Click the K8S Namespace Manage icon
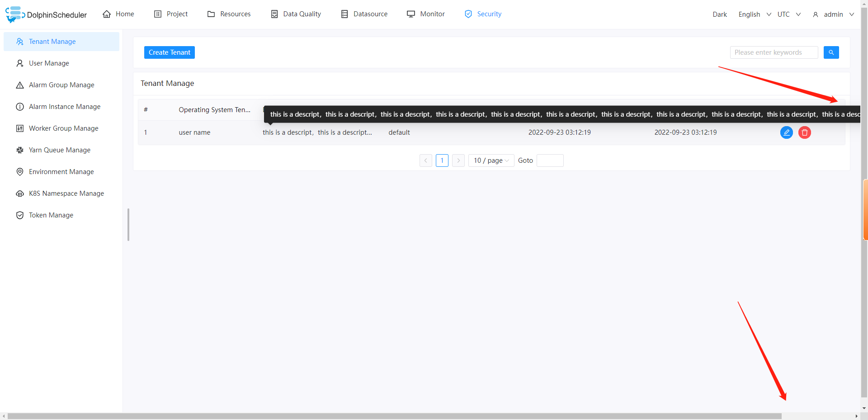 coord(19,193)
